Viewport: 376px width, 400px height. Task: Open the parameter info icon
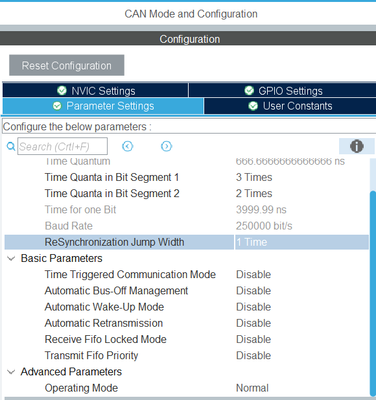(x=357, y=146)
